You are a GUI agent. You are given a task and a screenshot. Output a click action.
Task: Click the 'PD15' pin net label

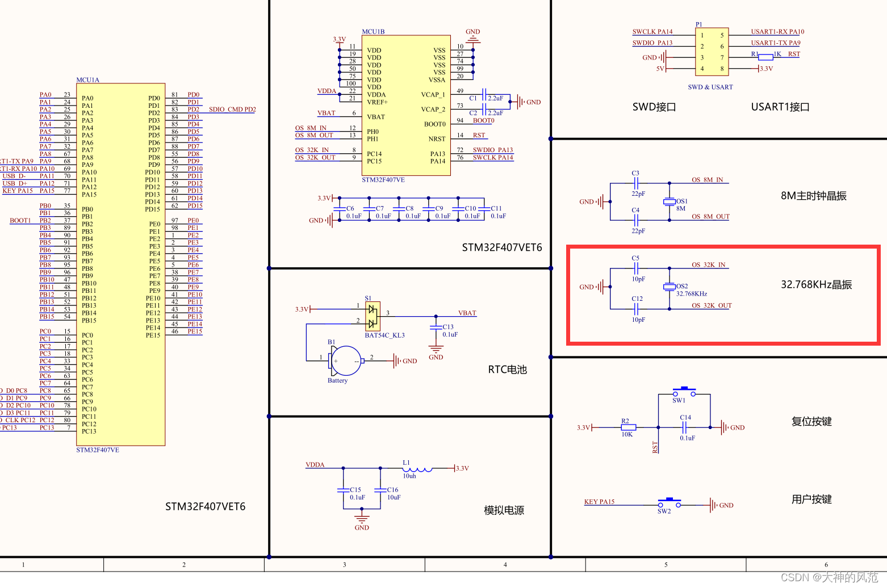[195, 206]
